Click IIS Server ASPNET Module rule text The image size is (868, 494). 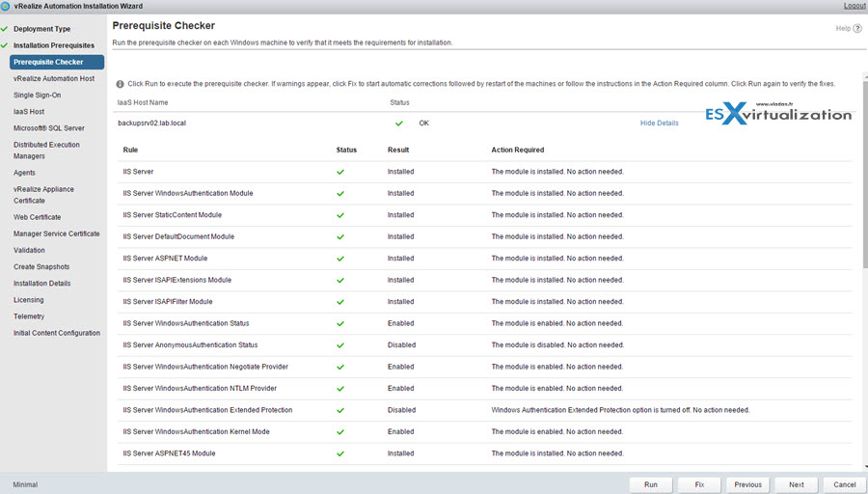click(x=165, y=259)
